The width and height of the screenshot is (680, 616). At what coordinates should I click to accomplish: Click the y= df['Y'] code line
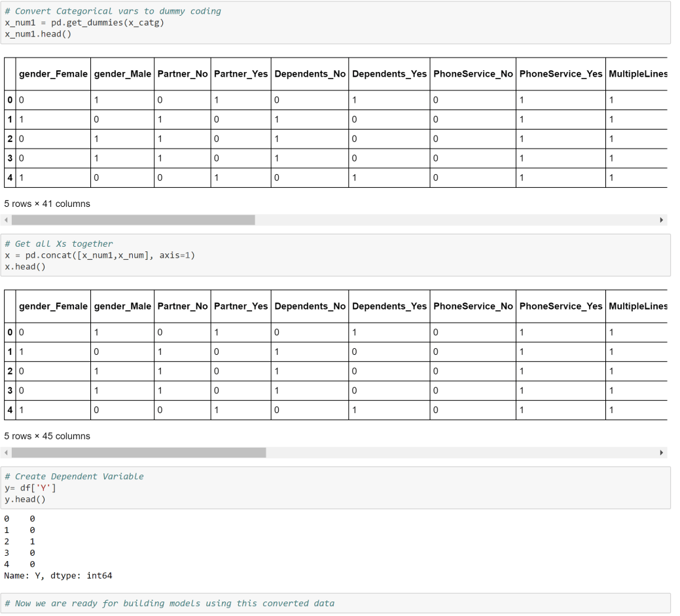30,488
